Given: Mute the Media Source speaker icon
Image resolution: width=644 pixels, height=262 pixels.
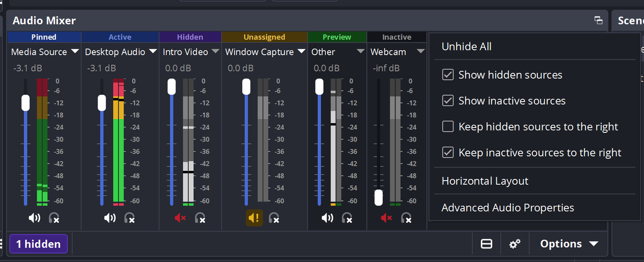Looking at the screenshot, I should tap(34, 218).
